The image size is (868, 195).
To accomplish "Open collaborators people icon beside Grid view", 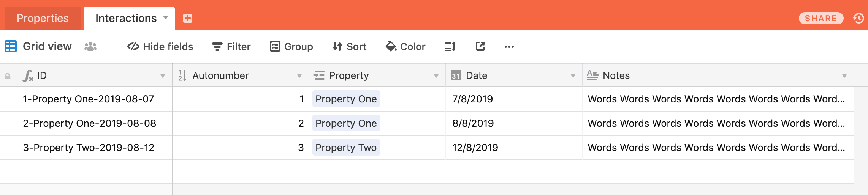I will click(x=90, y=47).
